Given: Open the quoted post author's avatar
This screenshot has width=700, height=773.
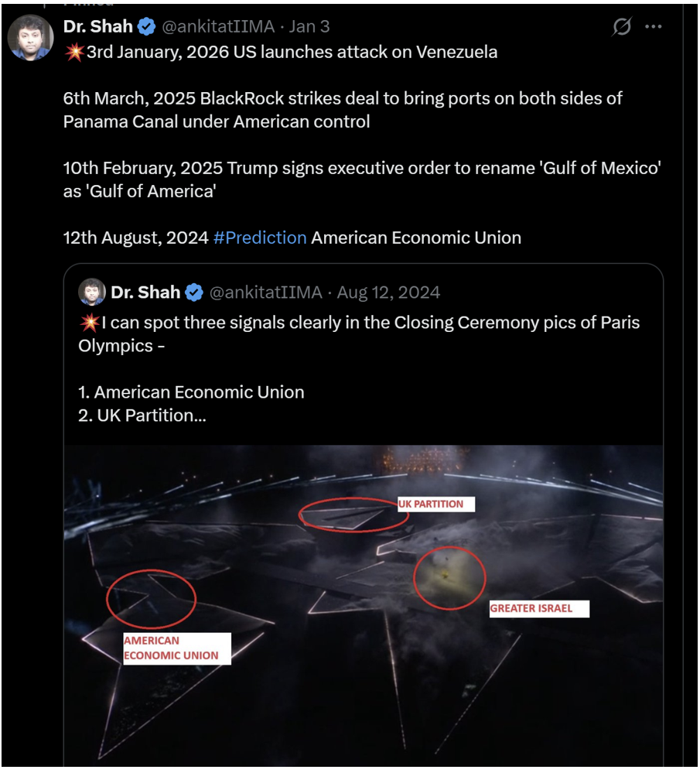Looking at the screenshot, I should pos(90,292).
